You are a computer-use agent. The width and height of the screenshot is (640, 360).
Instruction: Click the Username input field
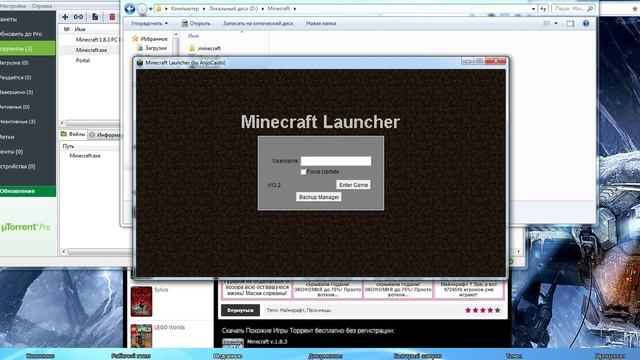pos(336,161)
